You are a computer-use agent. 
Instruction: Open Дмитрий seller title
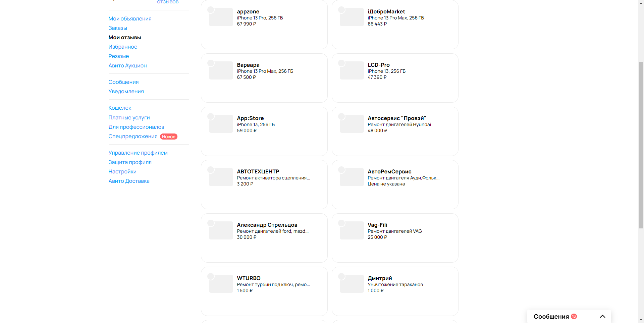tap(380, 278)
